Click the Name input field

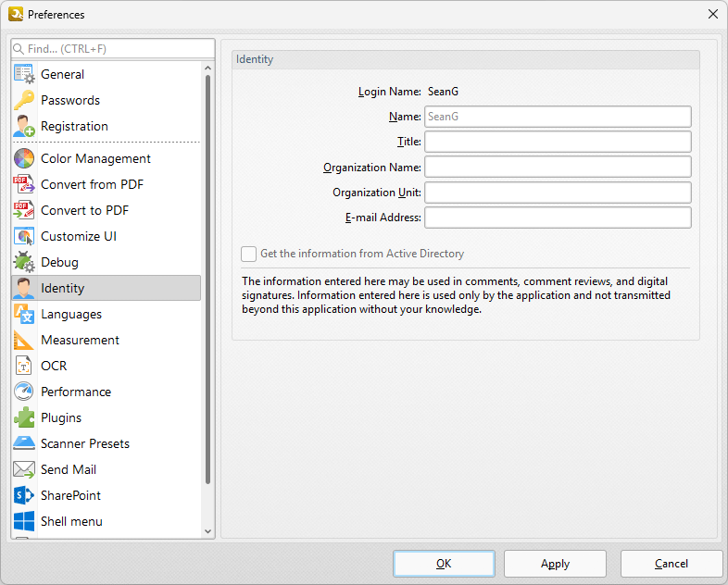(x=558, y=117)
